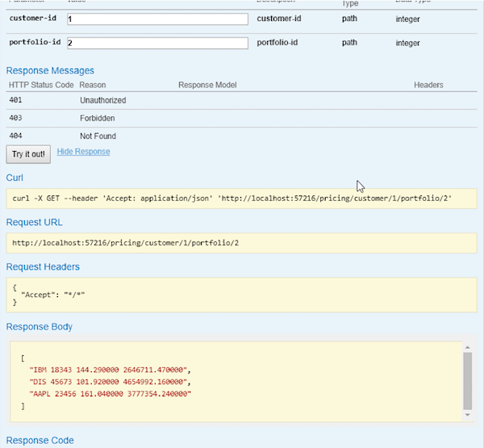This screenshot has width=484, height=448.
Task: Click the Response Body scrollbar down arrow
Action: [x=468, y=415]
